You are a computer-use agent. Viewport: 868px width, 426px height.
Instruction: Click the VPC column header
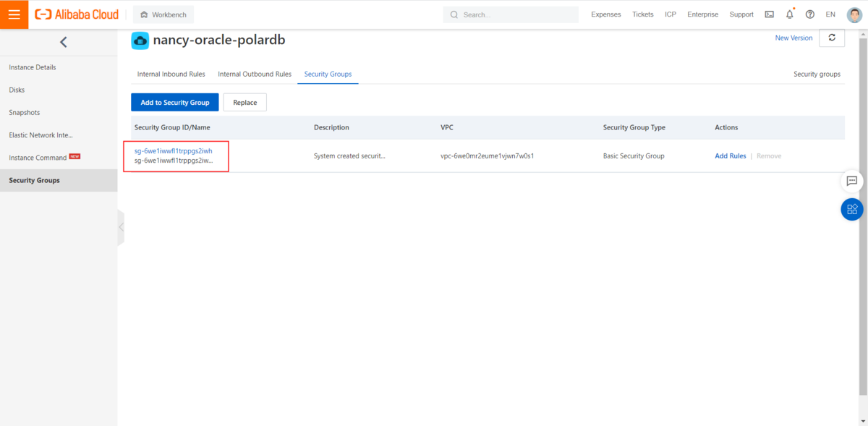pos(447,127)
